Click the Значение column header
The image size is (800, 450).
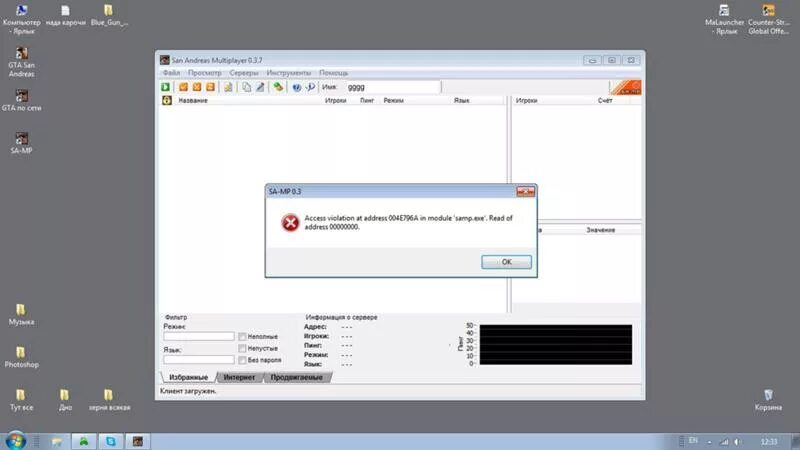tap(601, 230)
